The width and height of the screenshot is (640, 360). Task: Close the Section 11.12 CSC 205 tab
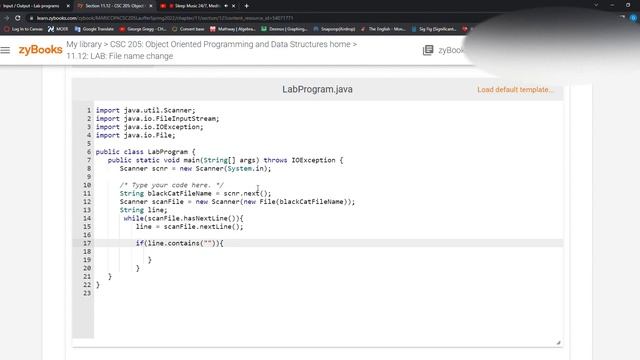[x=151, y=6]
